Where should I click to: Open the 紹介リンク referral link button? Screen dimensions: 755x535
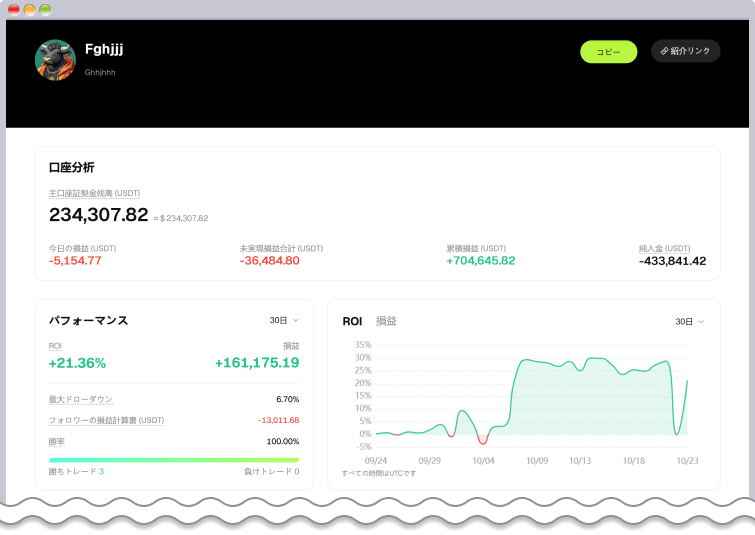click(685, 51)
